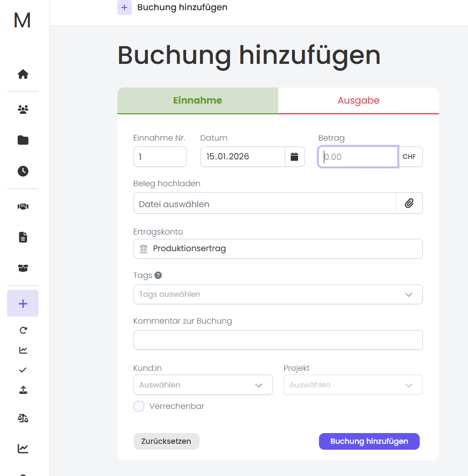The width and height of the screenshot is (468, 476).
Task: Open the Projekt Auswählen dropdown
Action: point(353,385)
